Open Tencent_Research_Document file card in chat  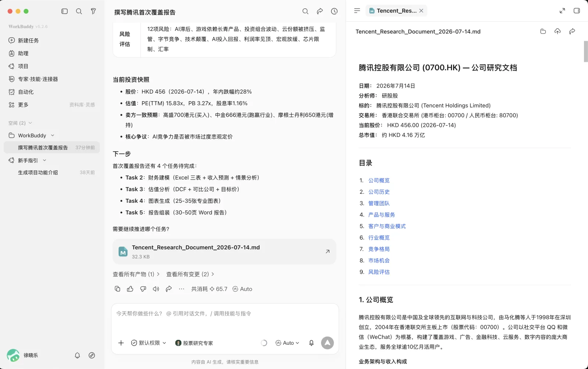click(x=224, y=252)
